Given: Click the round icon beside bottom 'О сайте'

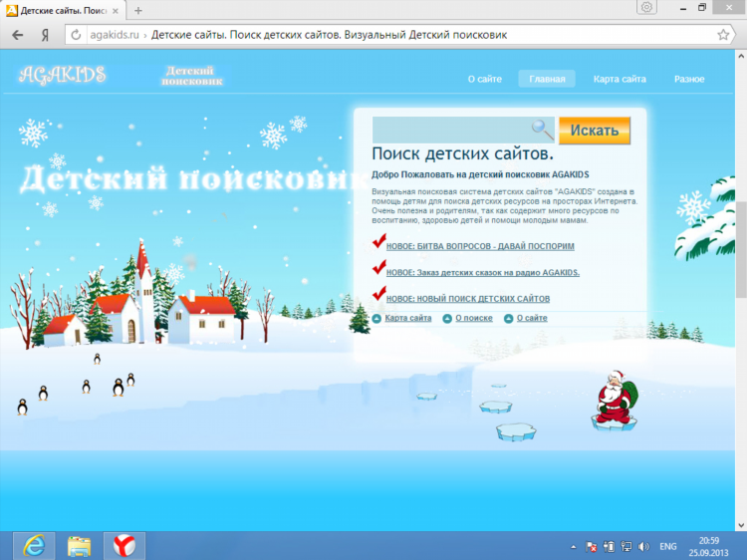Looking at the screenshot, I should [x=508, y=319].
